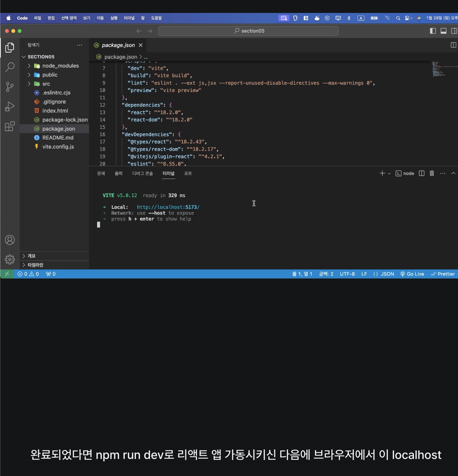Open the Accounts menu icon
This screenshot has height=476, width=458.
[x=10, y=240]
